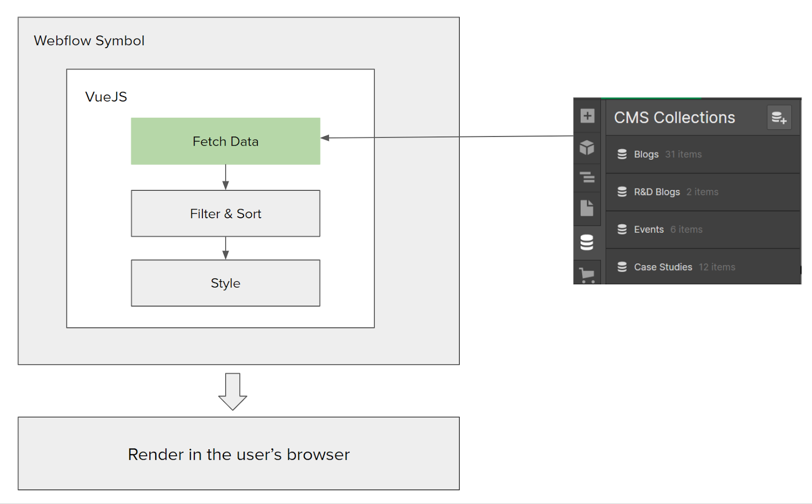Click the '12 items' count text
The image size is (812, 504).
(717, 267)
